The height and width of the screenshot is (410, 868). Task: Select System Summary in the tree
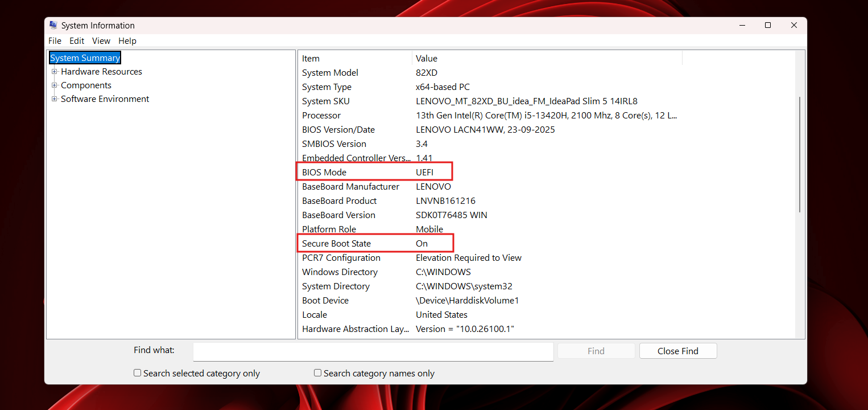click(x=84, y=58)
